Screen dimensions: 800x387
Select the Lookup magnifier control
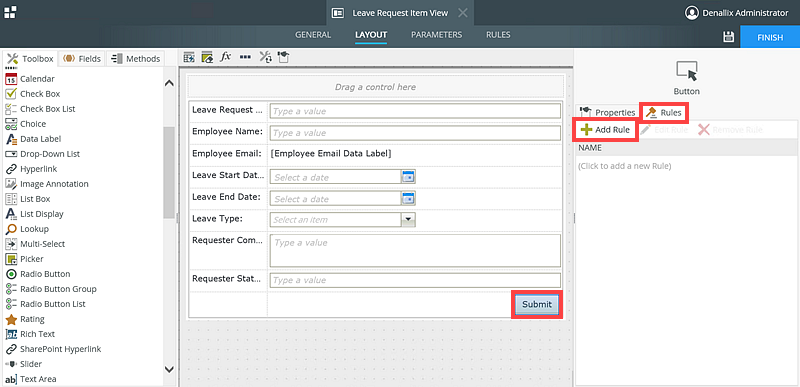click(27, 229)
